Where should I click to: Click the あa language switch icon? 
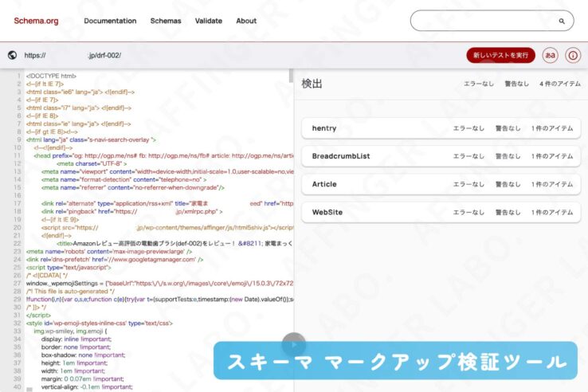click(x=550, y=55)
